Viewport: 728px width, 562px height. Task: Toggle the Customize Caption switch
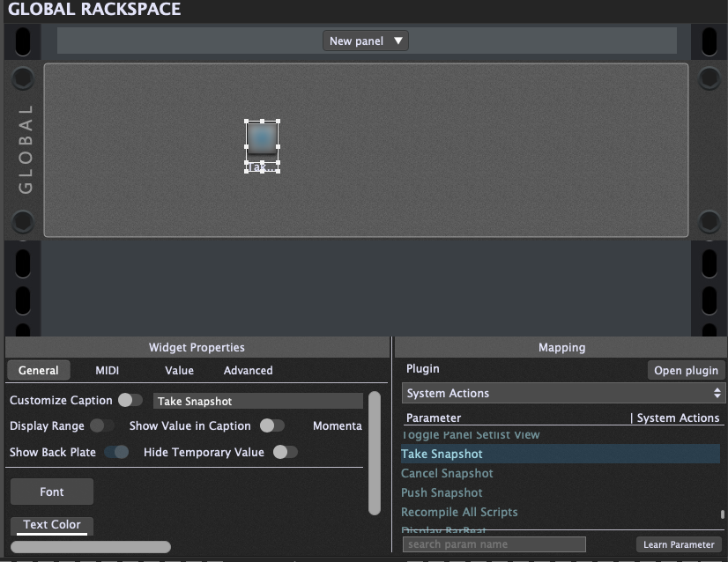(x=130, y=401)
